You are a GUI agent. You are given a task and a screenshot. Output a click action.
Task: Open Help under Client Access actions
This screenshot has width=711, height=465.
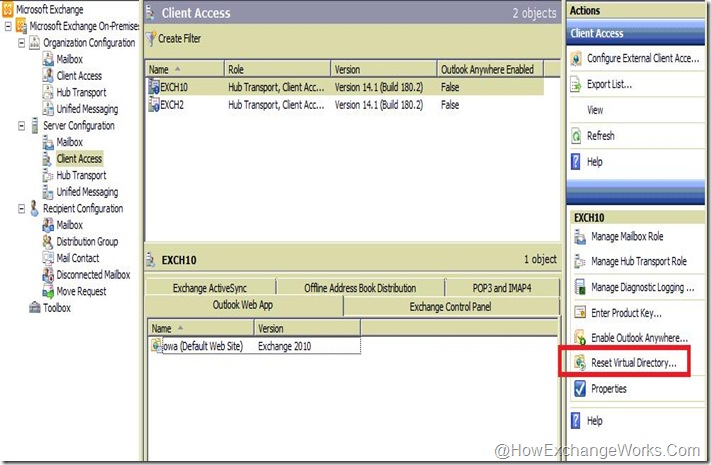[x=594, y=162]
